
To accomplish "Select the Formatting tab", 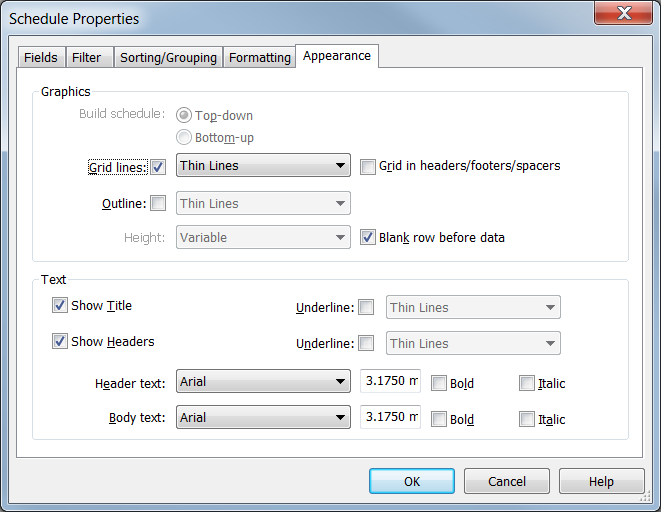I will tap(260, 58).
